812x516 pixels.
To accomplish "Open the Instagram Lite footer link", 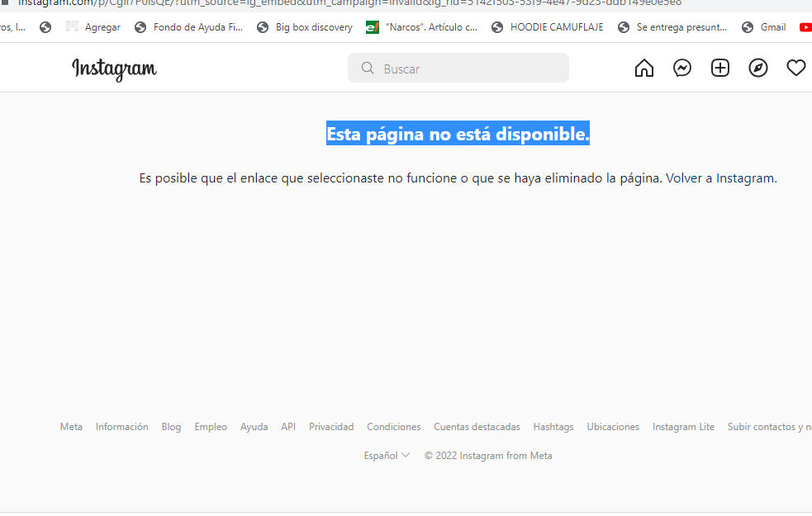I will tap(683, 427).
